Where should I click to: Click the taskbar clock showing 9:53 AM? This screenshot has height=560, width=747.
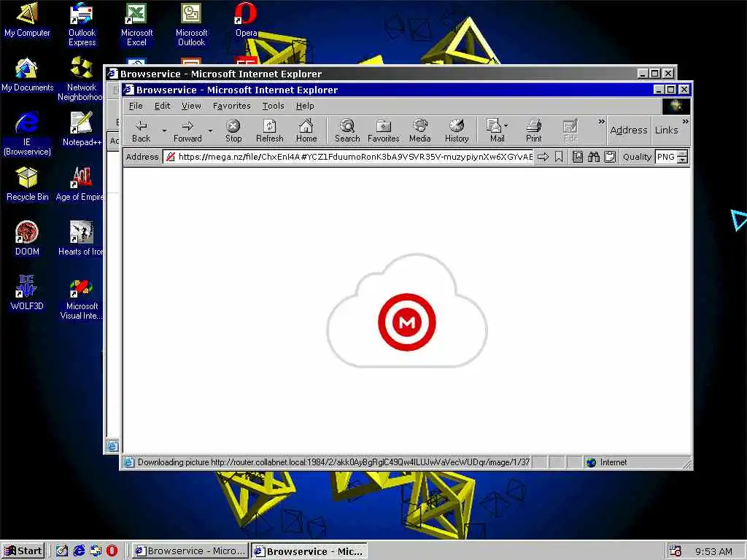point(713,551)
